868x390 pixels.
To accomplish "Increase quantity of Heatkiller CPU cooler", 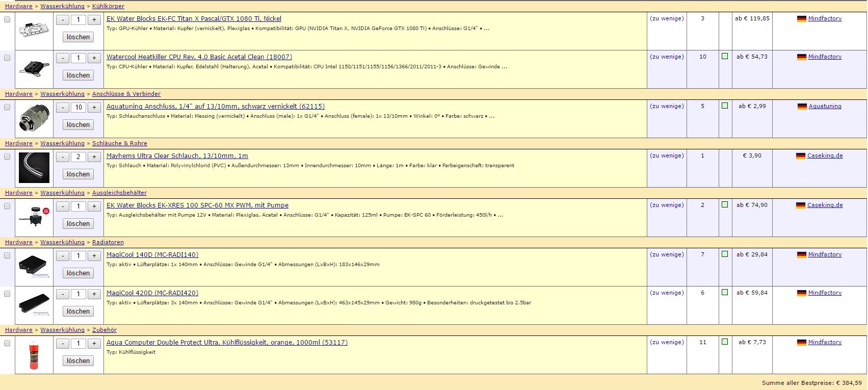I will click(x=94, y=58).
